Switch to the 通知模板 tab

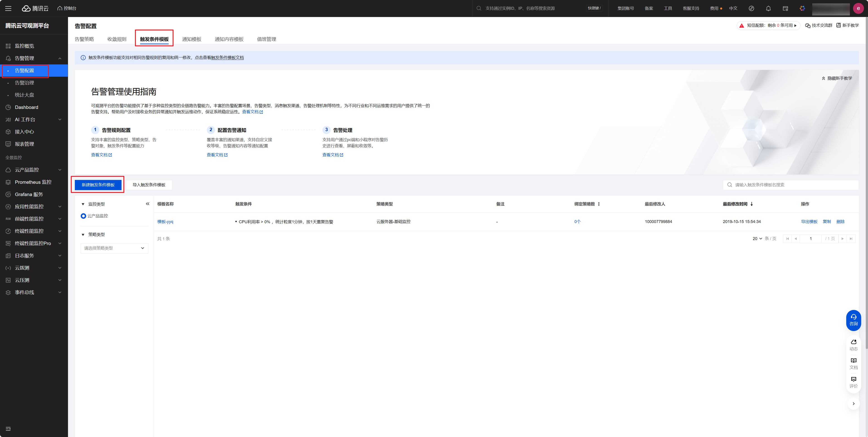[192, 39]
